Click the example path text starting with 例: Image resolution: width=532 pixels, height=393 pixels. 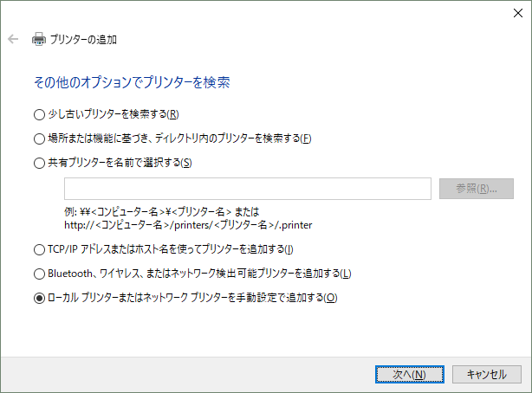pyautogui.click(x=169, y=211)
